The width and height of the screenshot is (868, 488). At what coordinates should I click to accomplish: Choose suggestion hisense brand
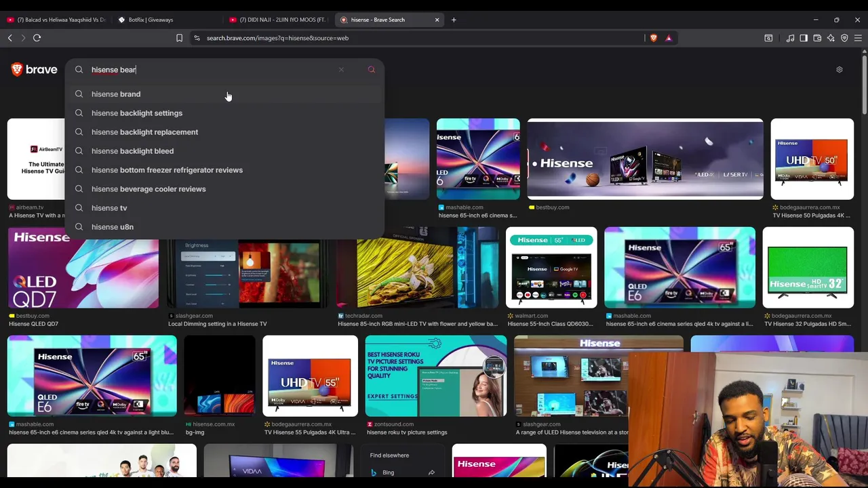pyautogui.click(x=224, y=94)
